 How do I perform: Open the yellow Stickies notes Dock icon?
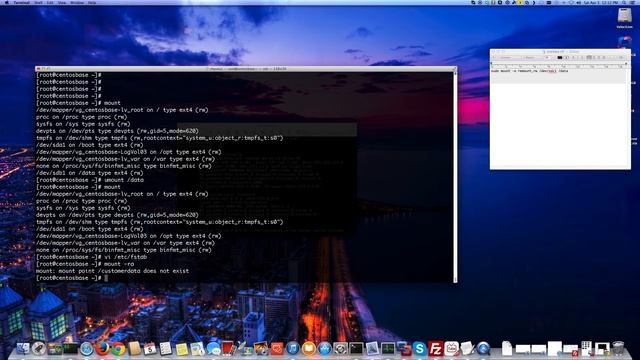(182, 349)
